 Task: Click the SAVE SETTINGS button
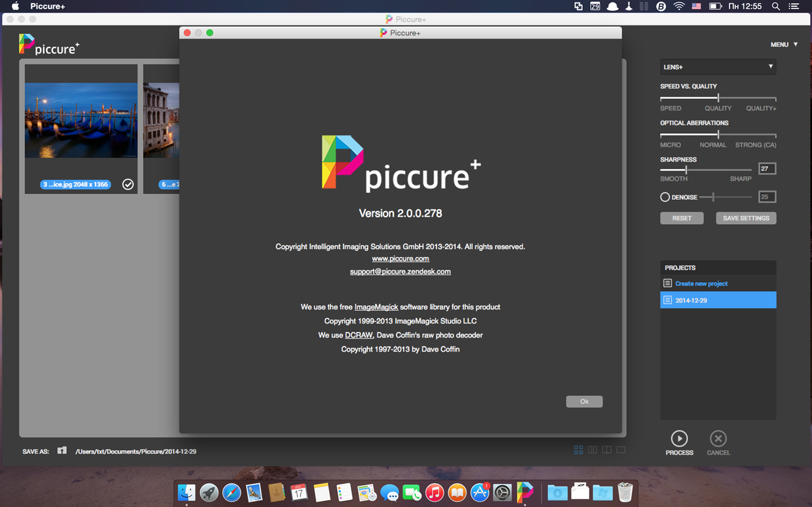(x=746, y=218)
